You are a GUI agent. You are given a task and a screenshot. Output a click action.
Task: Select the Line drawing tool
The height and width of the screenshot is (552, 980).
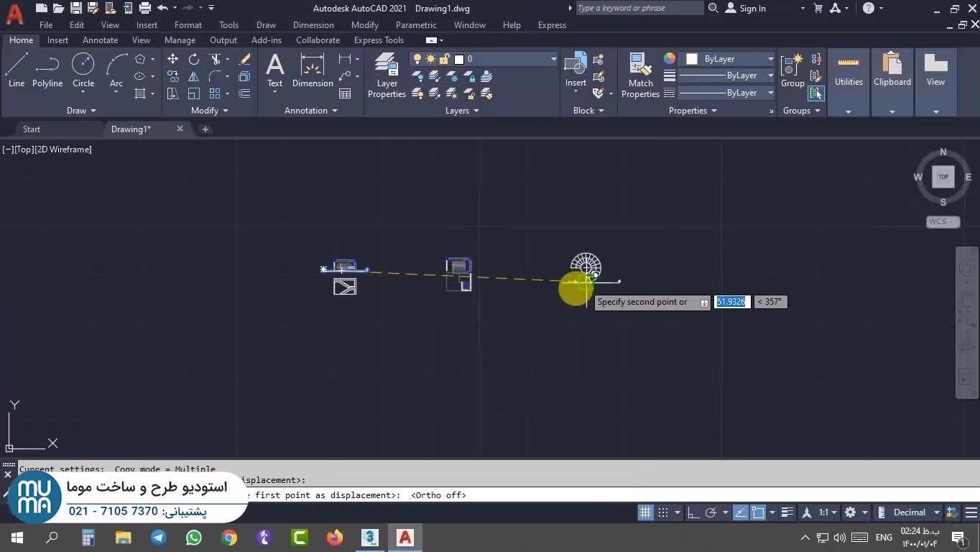tap(17, 70)
